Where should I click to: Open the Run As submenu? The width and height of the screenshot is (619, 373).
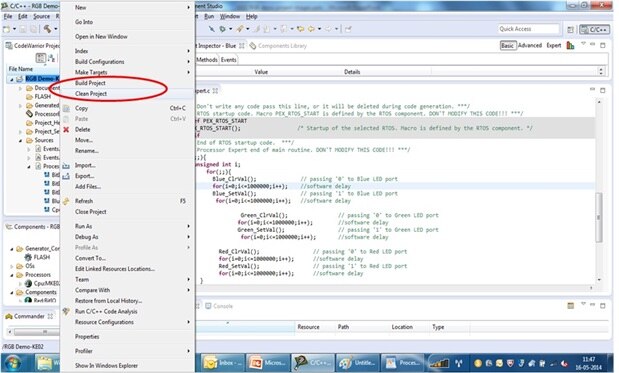click(128, 226)
